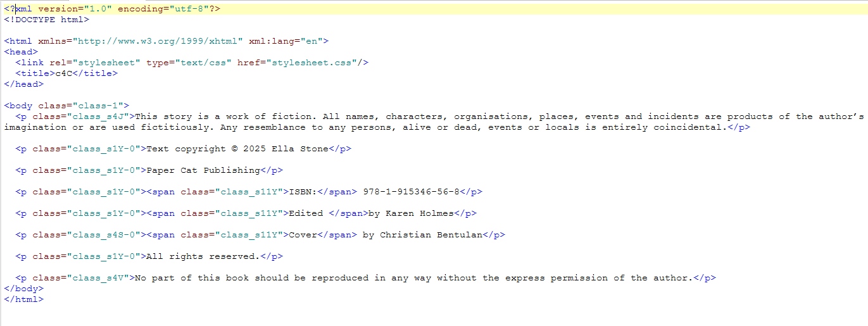868x326 pixels.
Task: Click the word "Edited" inside the span
Action: 306,213
